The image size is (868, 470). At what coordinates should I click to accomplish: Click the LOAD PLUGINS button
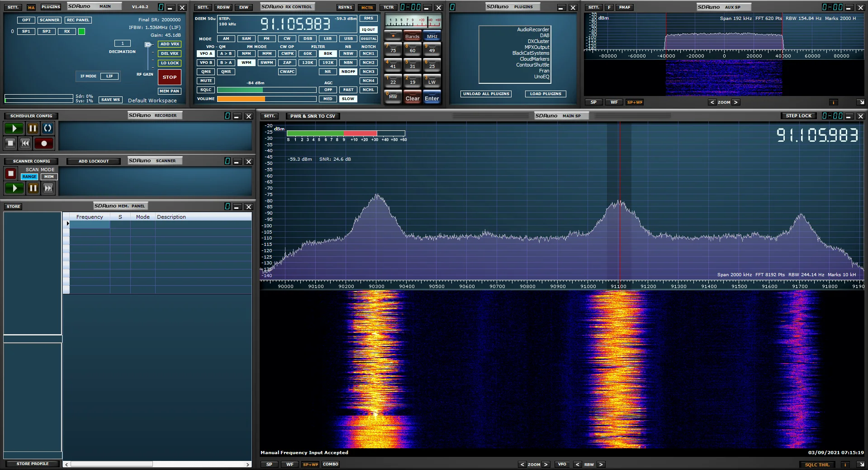point(545,94)
